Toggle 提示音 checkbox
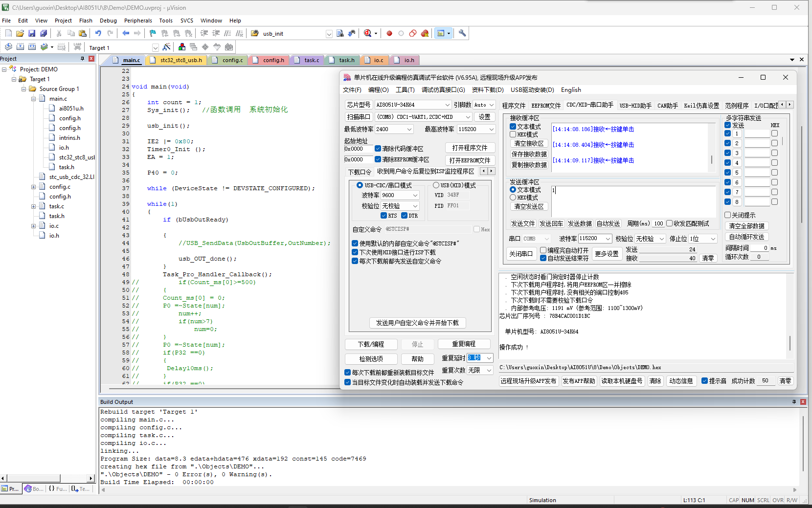Screen dimensions: 812x508 click(705, 381)
